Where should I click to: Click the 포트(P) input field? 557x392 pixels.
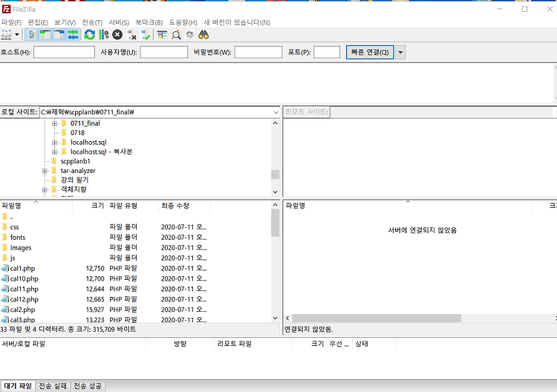[327, 52]
